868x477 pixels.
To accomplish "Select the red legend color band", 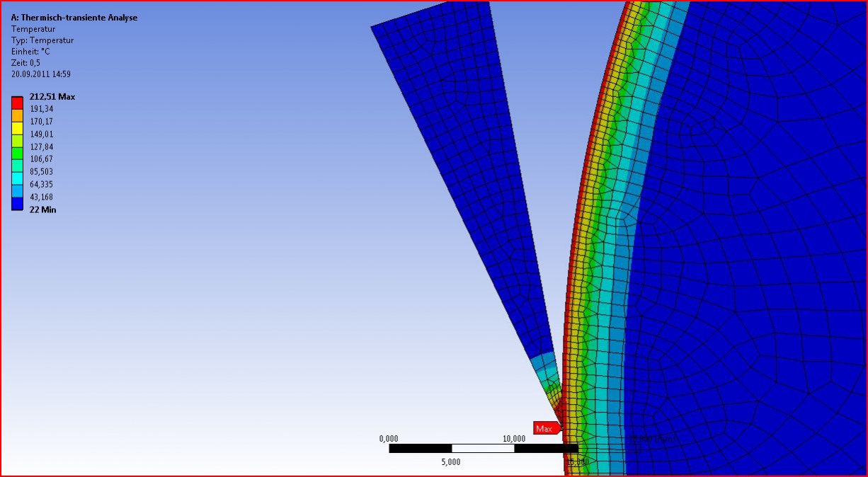I will (18, 103).
